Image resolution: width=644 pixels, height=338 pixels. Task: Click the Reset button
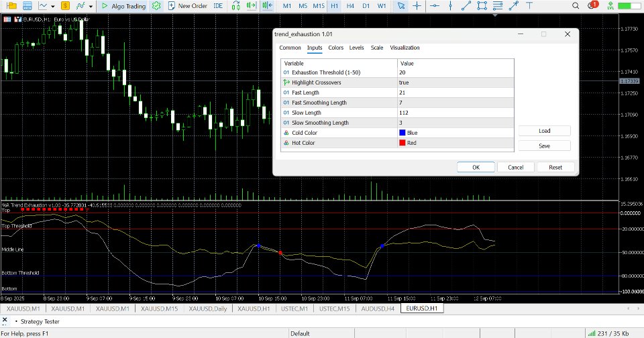click(x=555, y=167)
